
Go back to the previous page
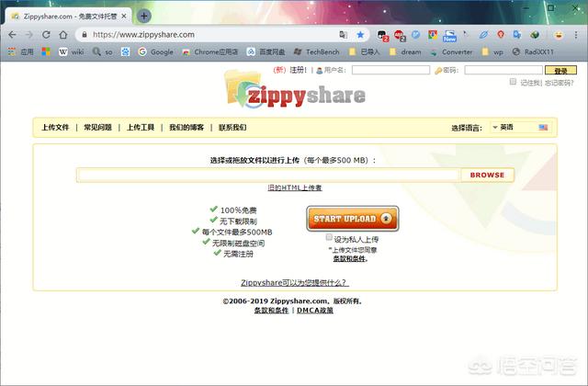(12, 35)
